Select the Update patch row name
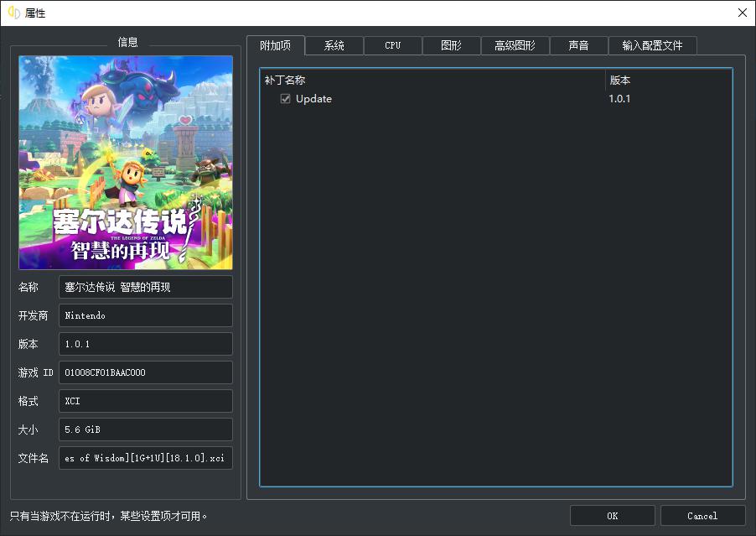The height and width of the screenshot is (536, 756). (x=313, y=99)
